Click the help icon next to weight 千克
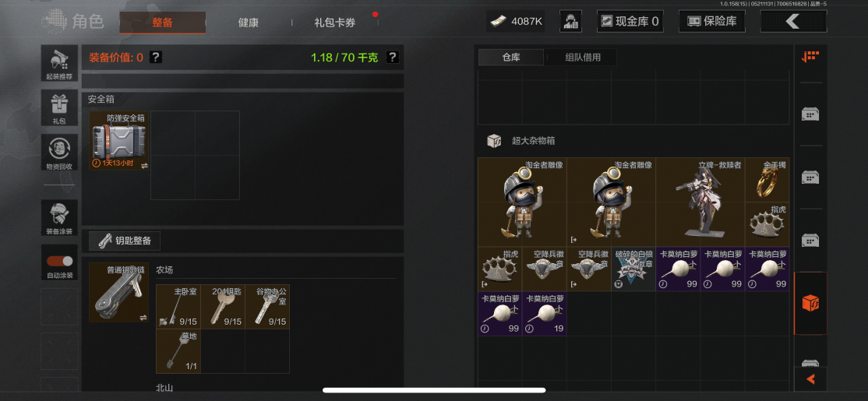The height and width of the screenshot is (401, 868). [393, 57]
